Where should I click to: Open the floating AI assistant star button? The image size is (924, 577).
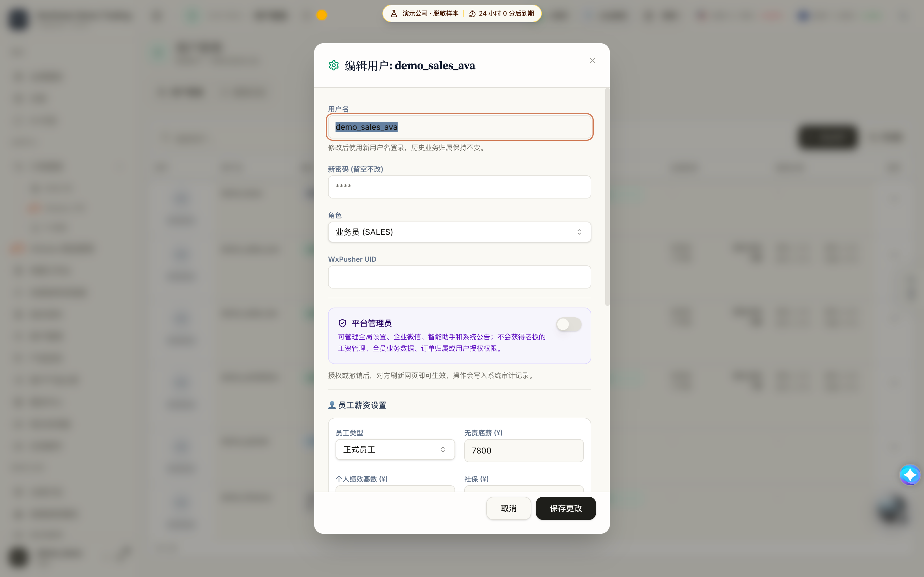click(x=910, y=475)
